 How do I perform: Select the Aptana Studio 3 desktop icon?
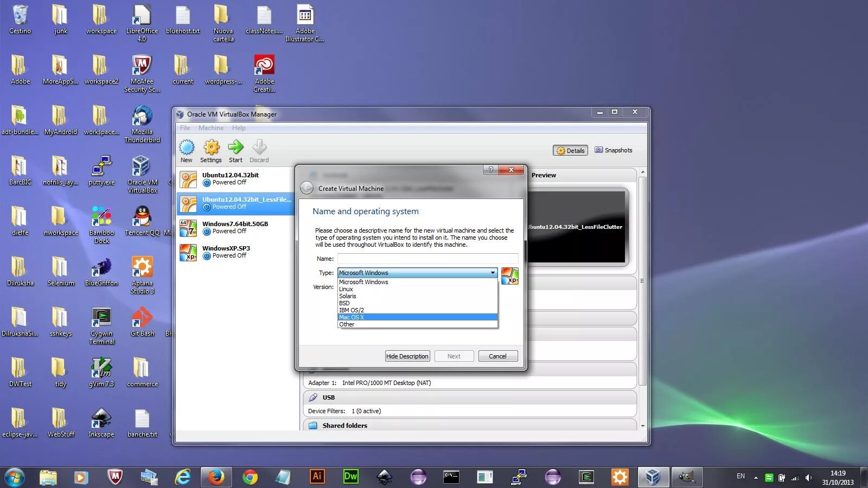coord(142,275)
